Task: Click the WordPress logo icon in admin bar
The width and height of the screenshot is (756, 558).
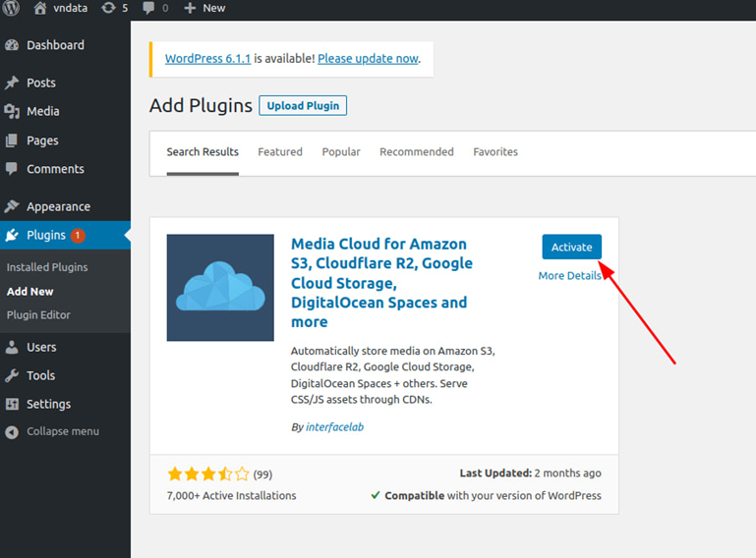Action: 12,8
